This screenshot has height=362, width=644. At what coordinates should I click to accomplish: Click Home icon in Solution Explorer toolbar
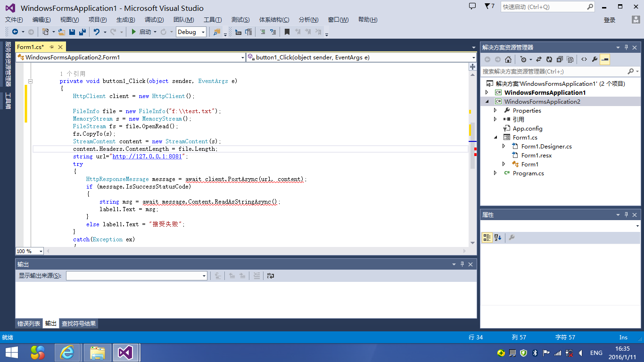coord(508,59)
